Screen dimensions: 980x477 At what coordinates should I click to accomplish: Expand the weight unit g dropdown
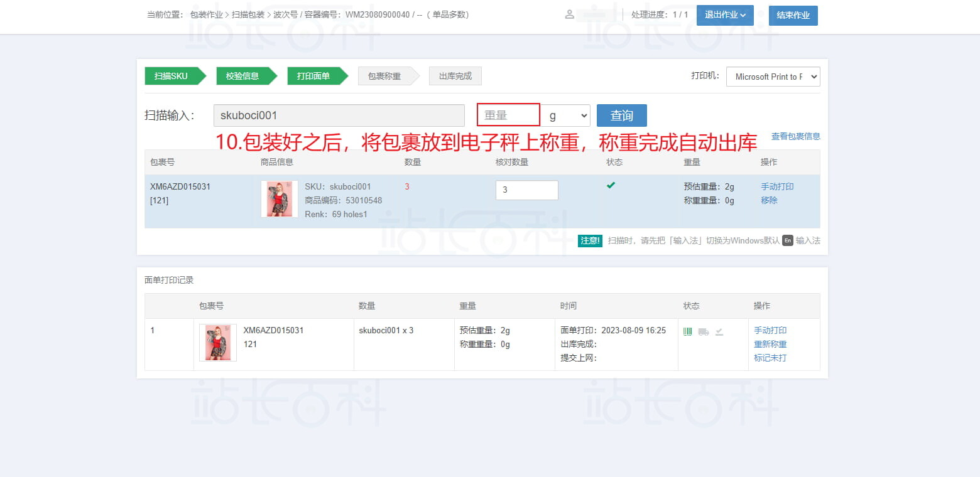565,115
